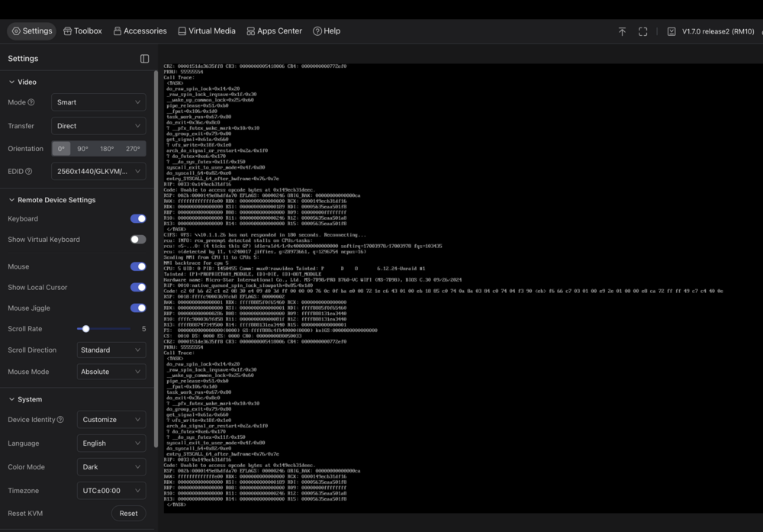Click the Virtual Media drive icon
The image size is (763, 532).
point(182,31)
